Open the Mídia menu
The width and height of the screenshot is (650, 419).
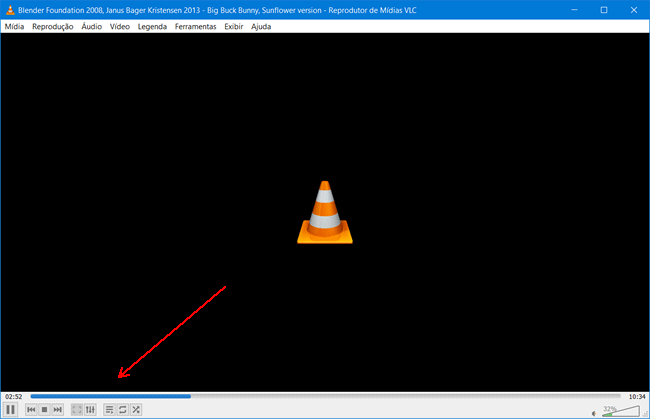point(15,26)
